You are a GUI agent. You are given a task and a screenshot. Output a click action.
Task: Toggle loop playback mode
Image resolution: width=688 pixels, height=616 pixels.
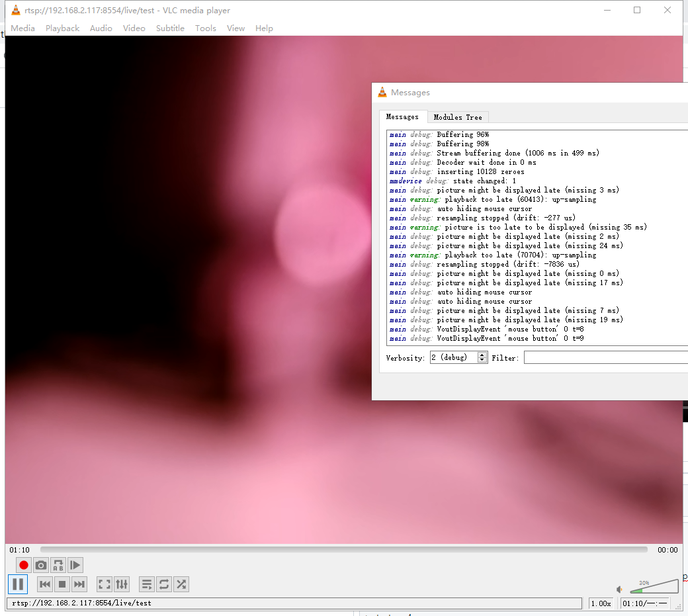[163, 584]
